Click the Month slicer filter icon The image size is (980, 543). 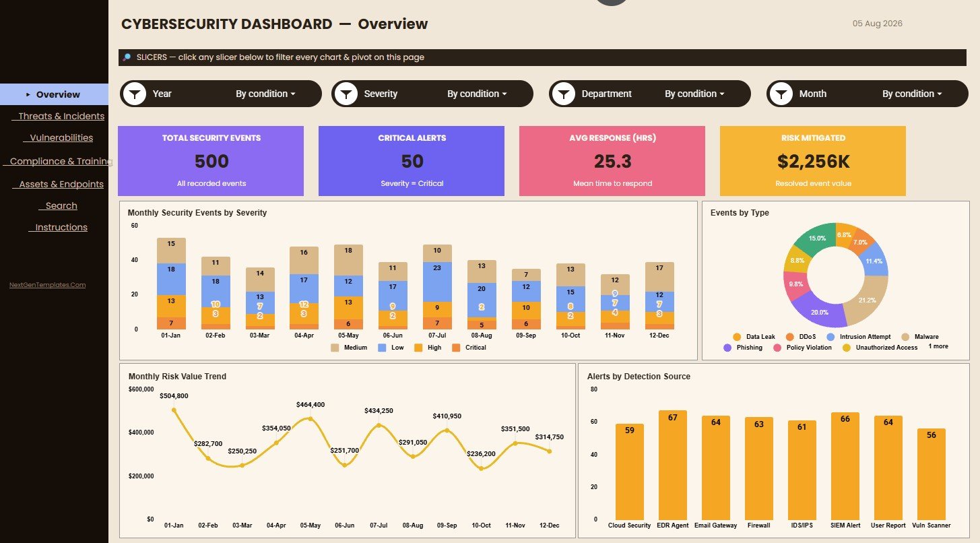click(x=781, y=94)
